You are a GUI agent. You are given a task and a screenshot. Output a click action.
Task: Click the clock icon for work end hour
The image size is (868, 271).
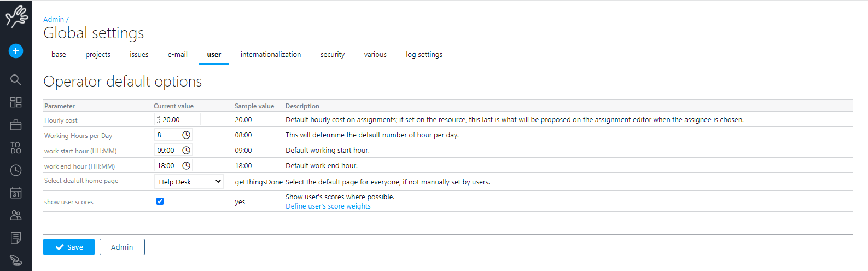pos(186,165)
